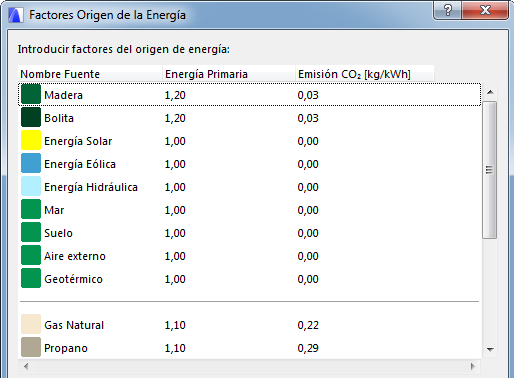514x378 pixels.
Task: Click the blue Energía Eólica swatch
Action: click(31, 163)
